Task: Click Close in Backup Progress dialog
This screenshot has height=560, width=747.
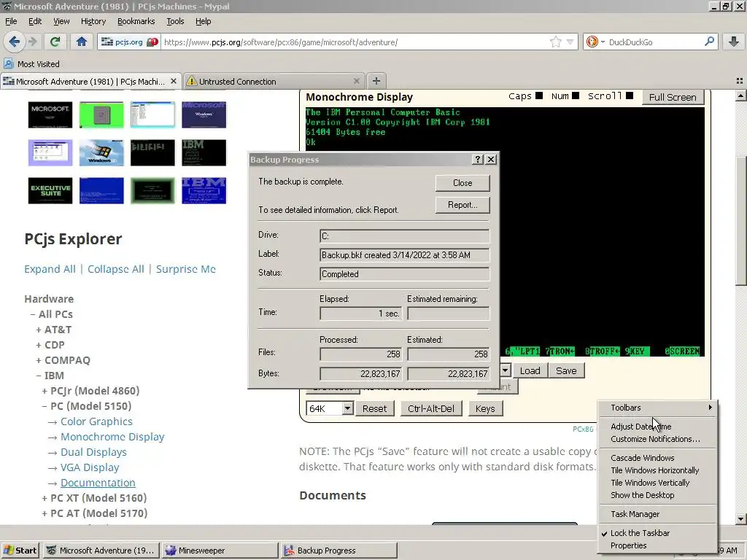Action: (x=462, y=183)
